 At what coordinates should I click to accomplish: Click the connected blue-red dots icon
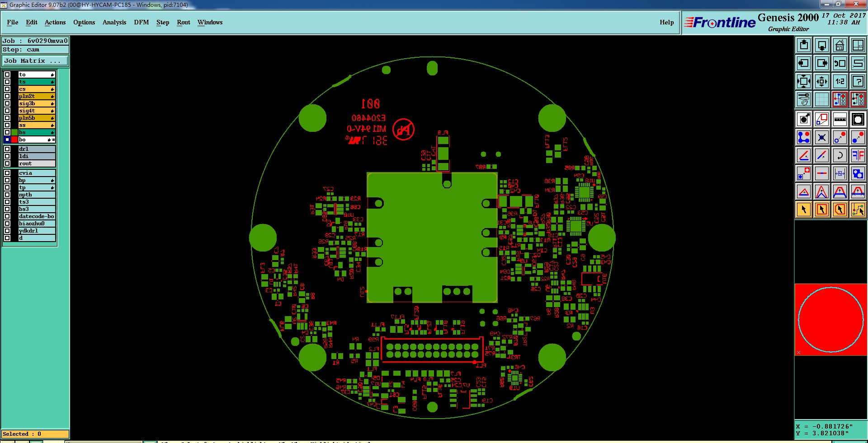pyautogui.click(x=804, y=137)
